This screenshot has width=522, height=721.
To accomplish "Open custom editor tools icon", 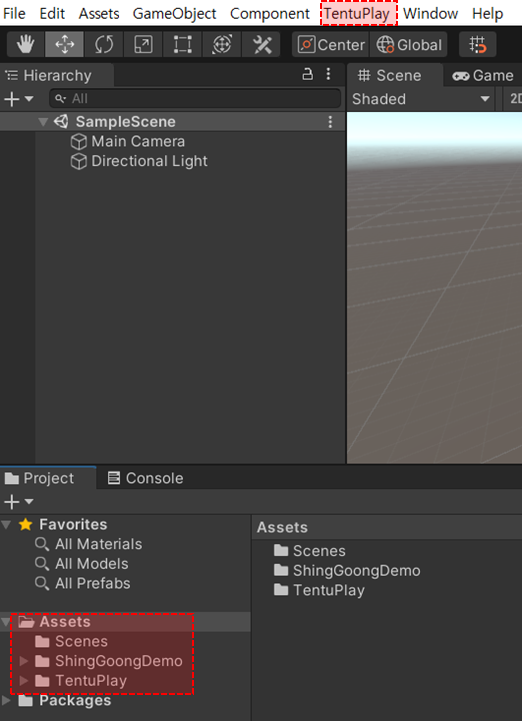I will [x=261, y=45].
